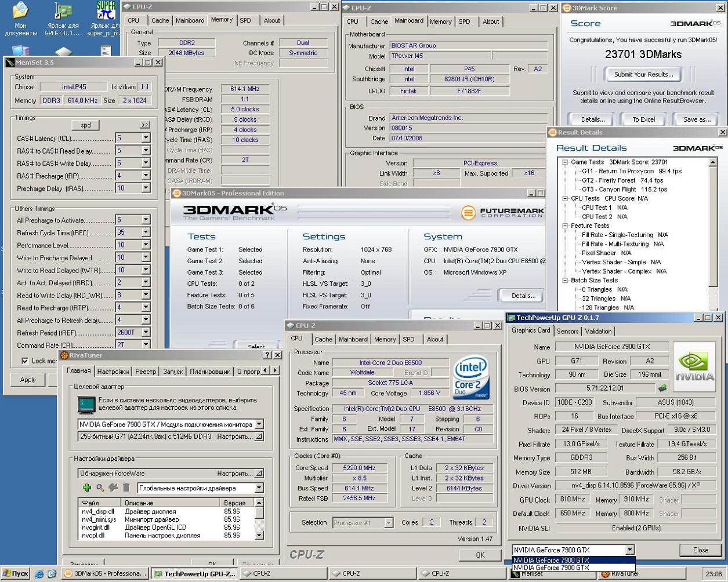Click Details button in 3DMark System section
The height and width of the screenshot is (582, 728).
[x=523, y=296]
